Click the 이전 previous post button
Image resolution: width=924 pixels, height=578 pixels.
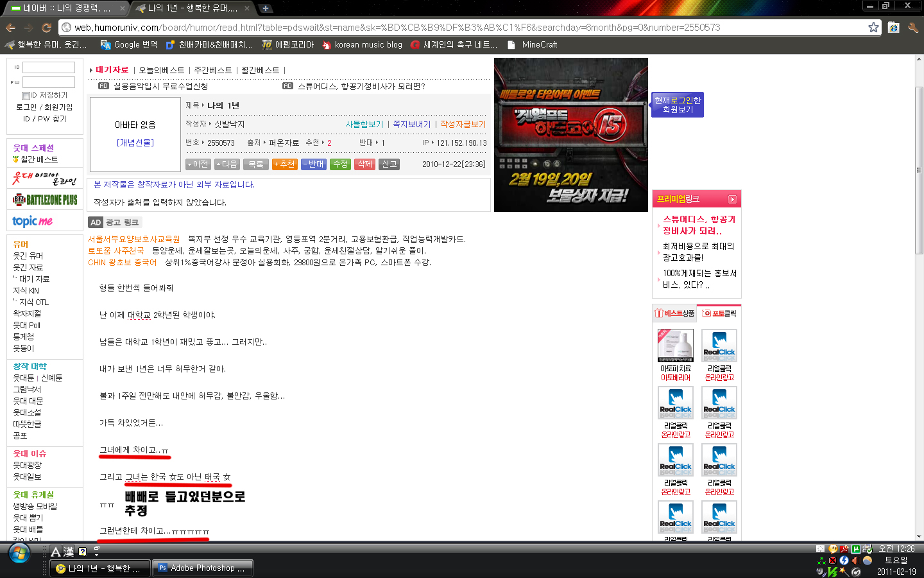point(198,164)
